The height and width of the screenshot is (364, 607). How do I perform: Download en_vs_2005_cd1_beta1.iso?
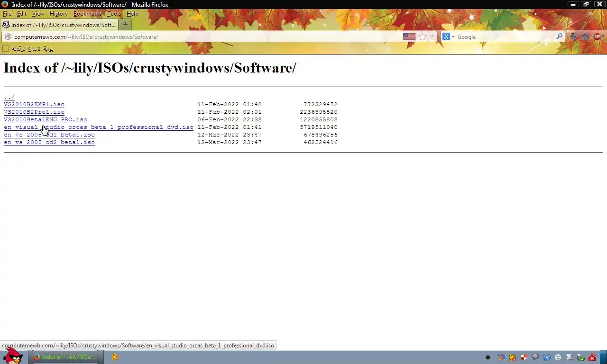pos(49,135)
